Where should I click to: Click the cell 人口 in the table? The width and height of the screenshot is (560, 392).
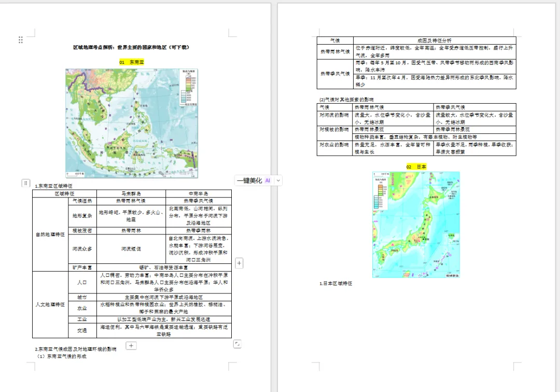(x=82, y=283)
